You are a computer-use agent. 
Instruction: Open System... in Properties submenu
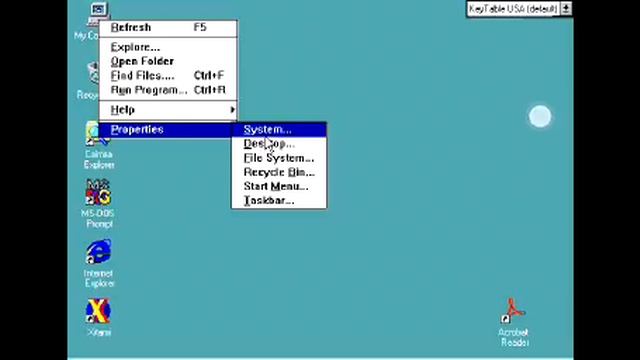tap(279, 130)
